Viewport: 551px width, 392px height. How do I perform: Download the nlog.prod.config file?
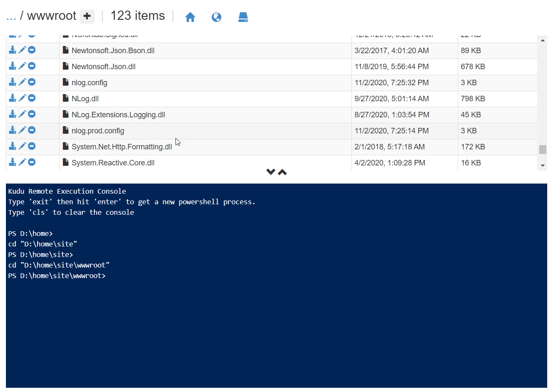pos(13,130)
